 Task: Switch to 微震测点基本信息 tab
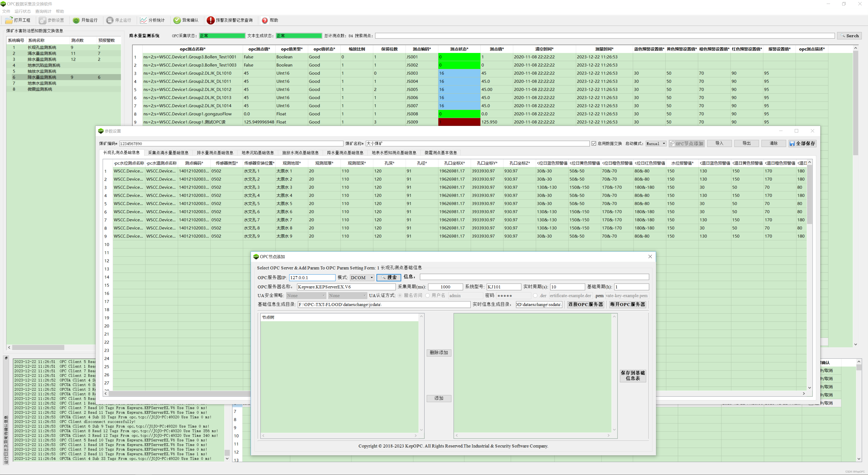441,153
